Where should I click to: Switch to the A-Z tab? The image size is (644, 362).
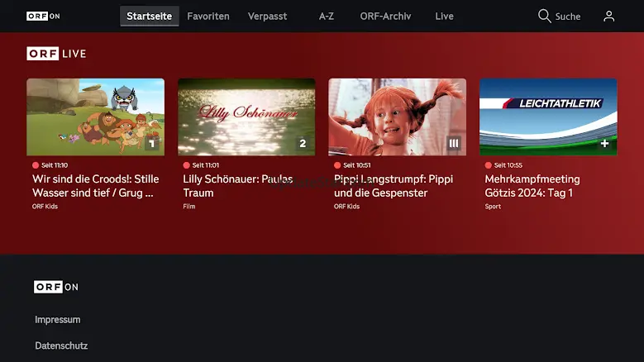pos(326,16)
